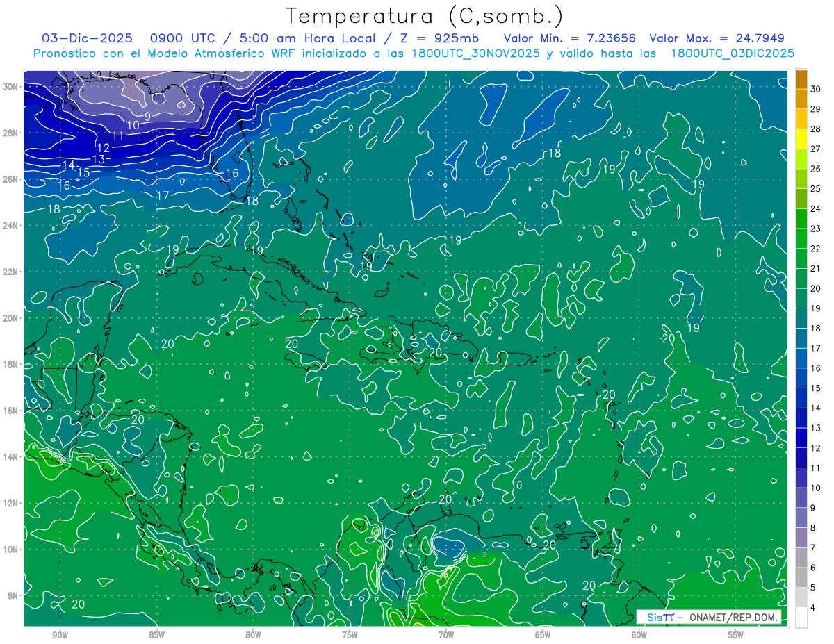Click the '13' contour label on the map
Viewport: 834px width, 644px height.
(98, 159)
